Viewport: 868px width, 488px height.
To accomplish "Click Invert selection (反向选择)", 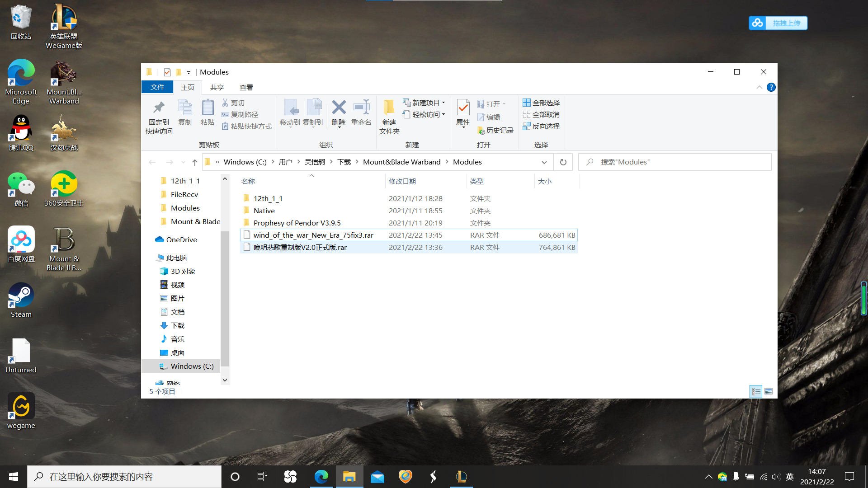I will [x=541, y=127].
